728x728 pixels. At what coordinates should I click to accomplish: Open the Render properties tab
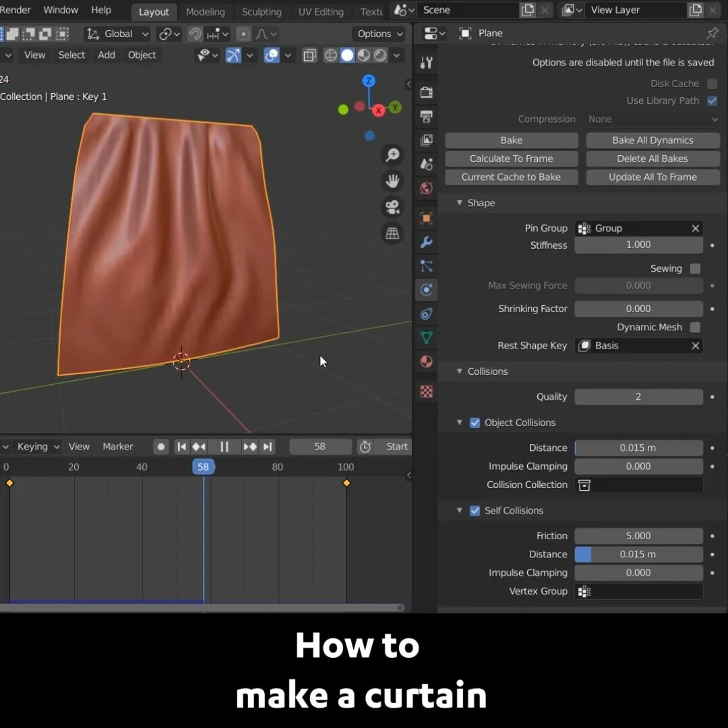pos(426,92)
